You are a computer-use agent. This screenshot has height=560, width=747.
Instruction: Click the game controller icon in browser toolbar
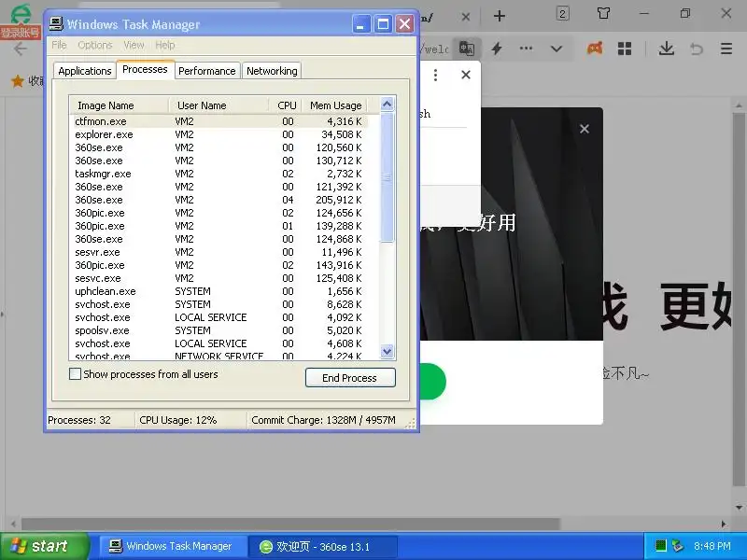point(595,49)
